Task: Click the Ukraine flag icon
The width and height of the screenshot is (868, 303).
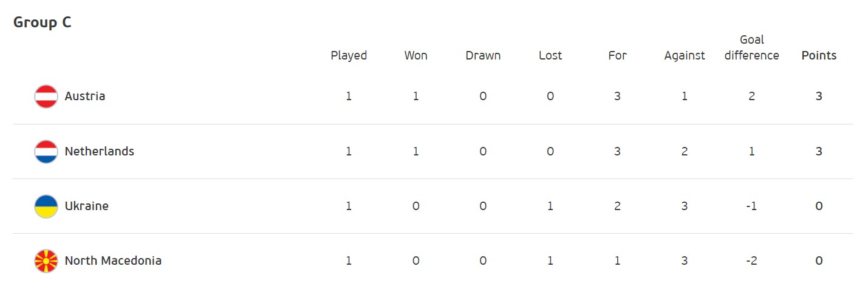Action: coord(46,206)
